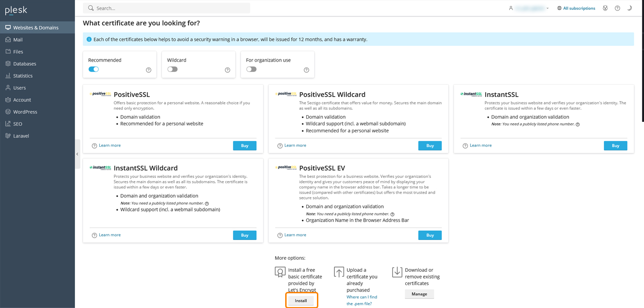Click the extensions globe icon in the header
Viewport: 644px width, 308px height.
click(x=605, y=8)
